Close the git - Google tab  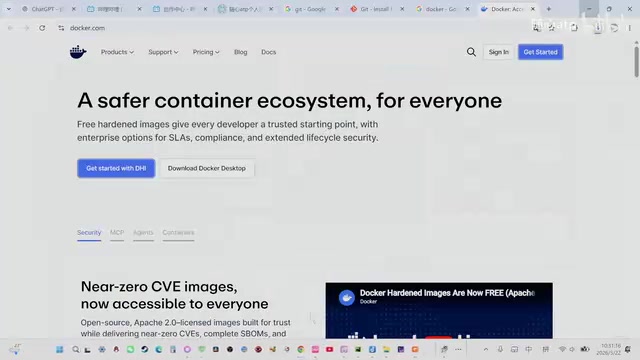337,9
